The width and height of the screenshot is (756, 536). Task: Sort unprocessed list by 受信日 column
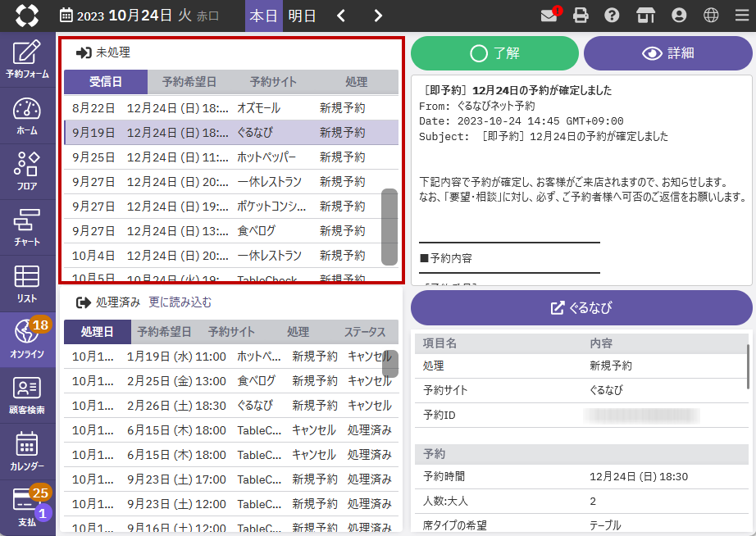(x=106, y=82)
